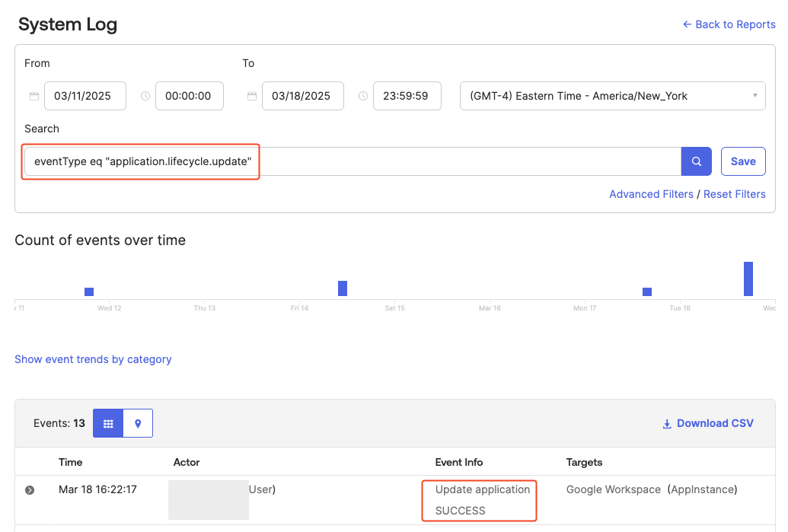Screen dimensions: 788x532
Task: Edit the To time 23:59:59 field
Action: point(407,96)
